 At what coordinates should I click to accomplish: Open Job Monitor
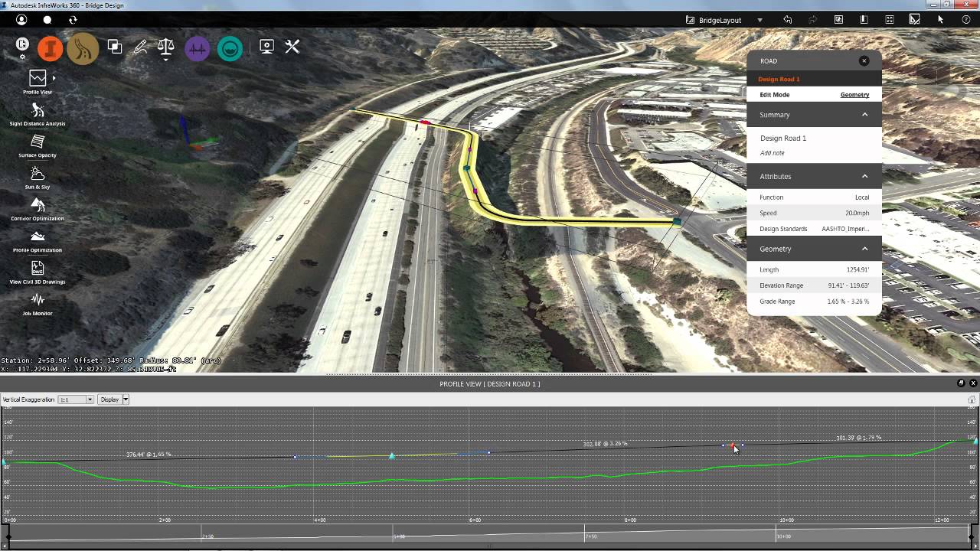(x=38, y=303)
